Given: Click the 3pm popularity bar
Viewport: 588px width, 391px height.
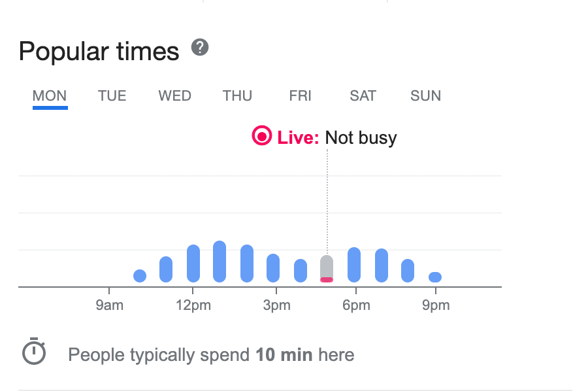Looking at the screenshot, I should click(x=273, y=268).
